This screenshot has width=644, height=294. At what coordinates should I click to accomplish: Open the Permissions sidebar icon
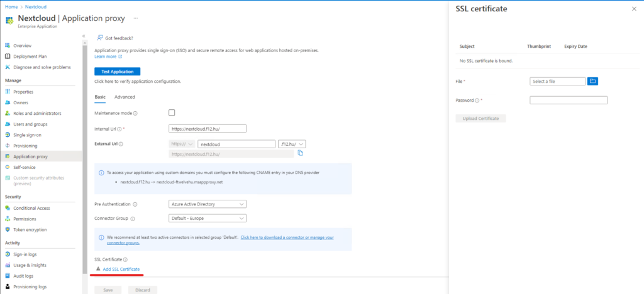[x=8, y=219]
